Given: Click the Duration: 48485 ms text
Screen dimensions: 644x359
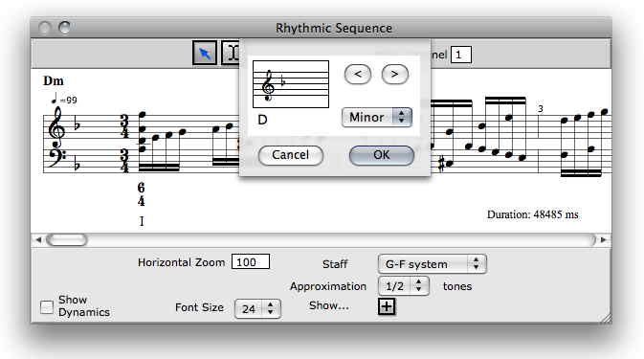Looking at the screenshot, I should pyautogui.click(x=533, y=214).
